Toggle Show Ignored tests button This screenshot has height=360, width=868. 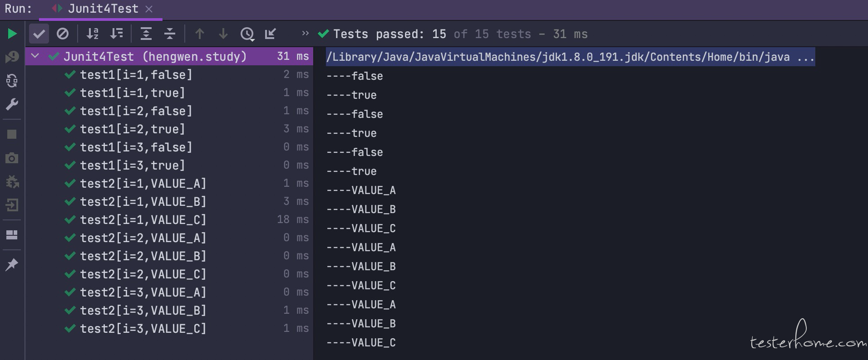(x=63, y=34)
